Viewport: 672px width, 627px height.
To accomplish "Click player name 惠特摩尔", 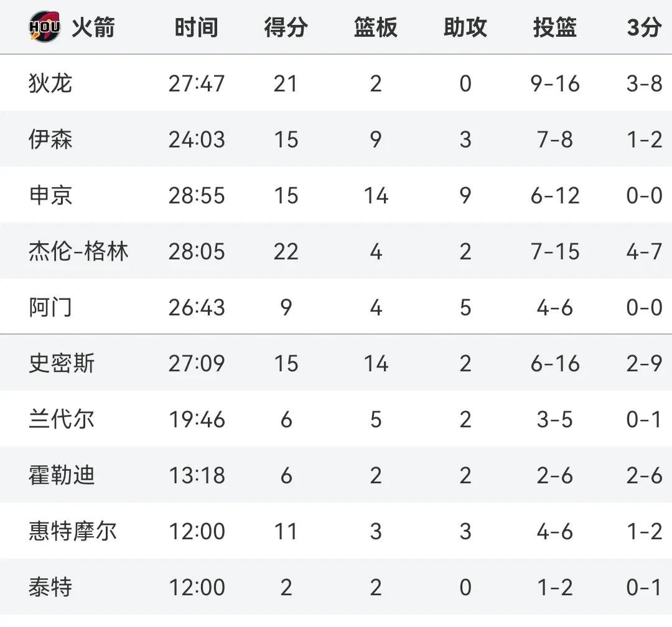I will coord(73,531).
